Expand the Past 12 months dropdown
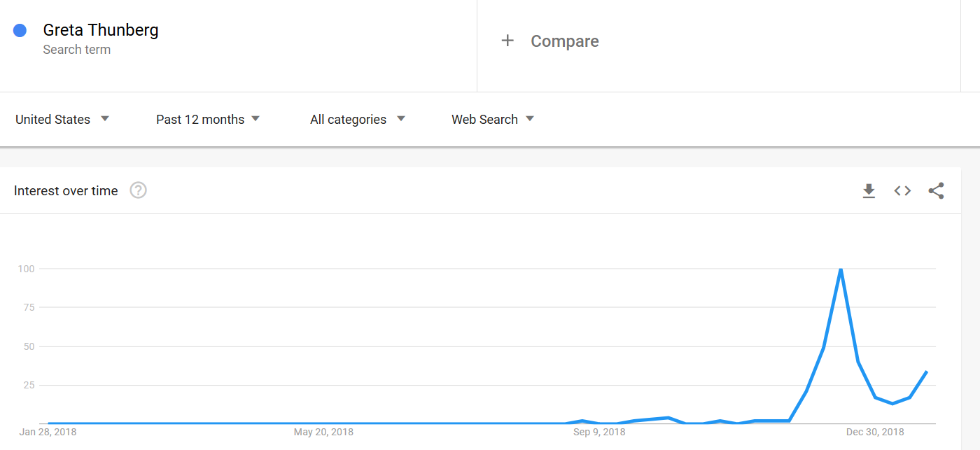This screenshot has height=450, width=980. pos(208,120)
